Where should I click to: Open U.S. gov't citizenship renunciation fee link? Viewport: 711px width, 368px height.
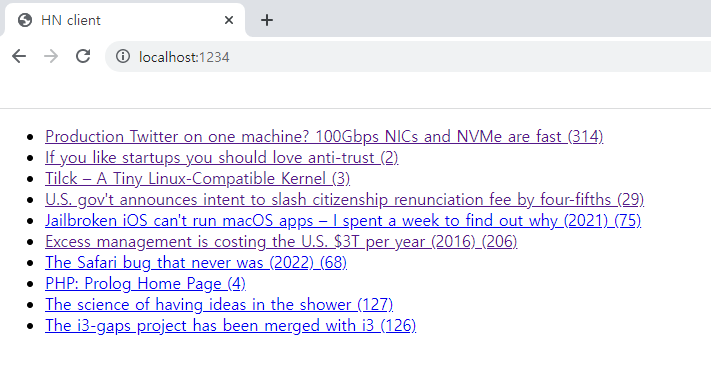click(345, 199)
